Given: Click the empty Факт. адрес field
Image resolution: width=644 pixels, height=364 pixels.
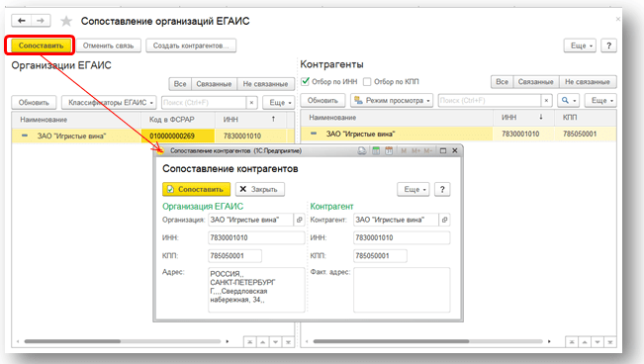Looking at the screenshot, I should pos(402,290).
